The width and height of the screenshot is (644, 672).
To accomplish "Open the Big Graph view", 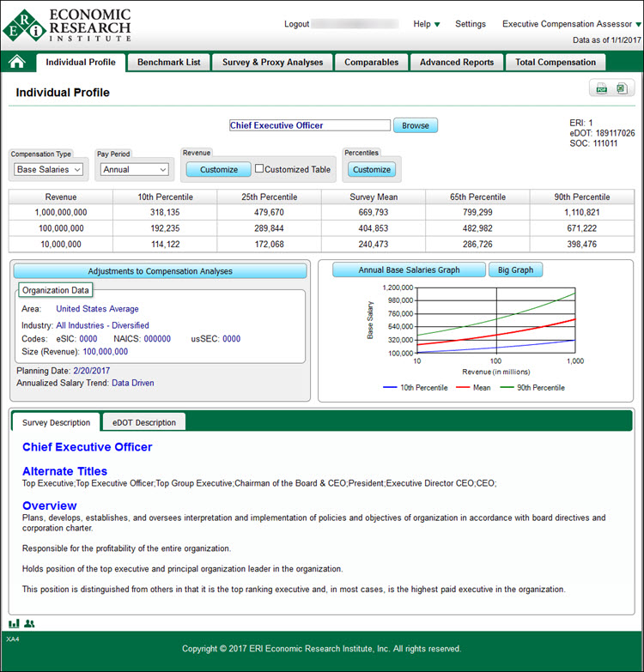I will point(515,269).
